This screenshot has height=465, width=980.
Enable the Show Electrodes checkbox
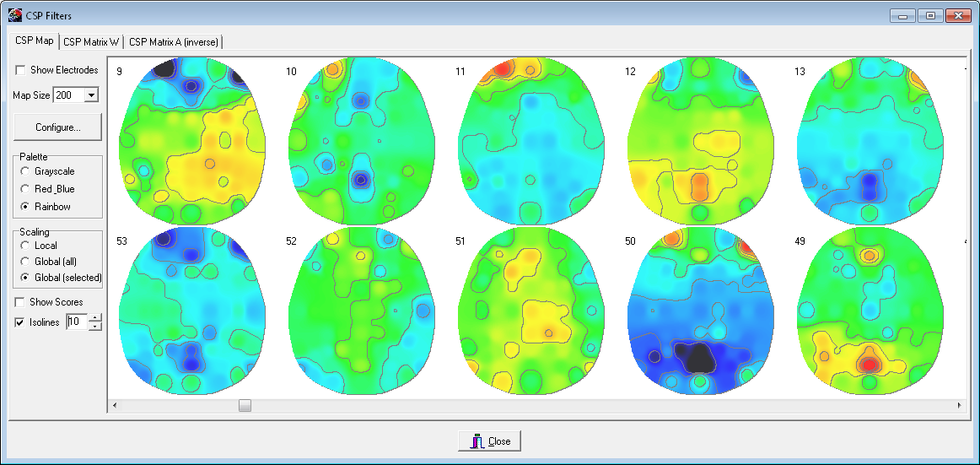click(x=20, y=70)
